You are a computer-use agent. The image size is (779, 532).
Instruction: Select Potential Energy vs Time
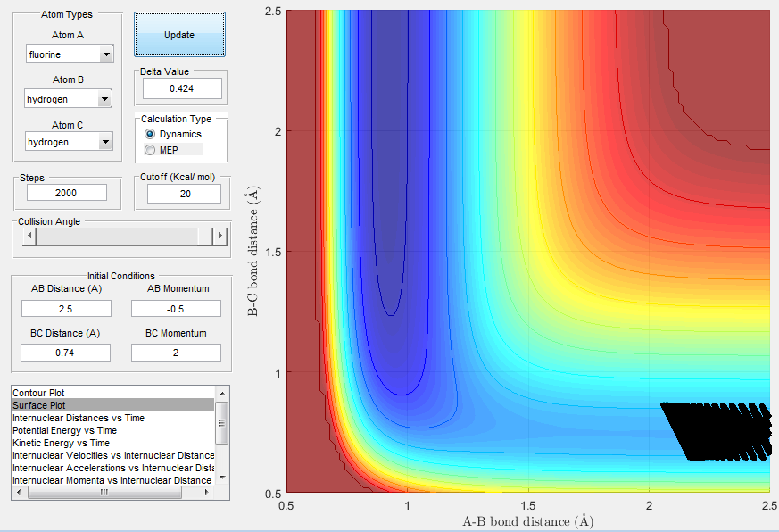113,430
